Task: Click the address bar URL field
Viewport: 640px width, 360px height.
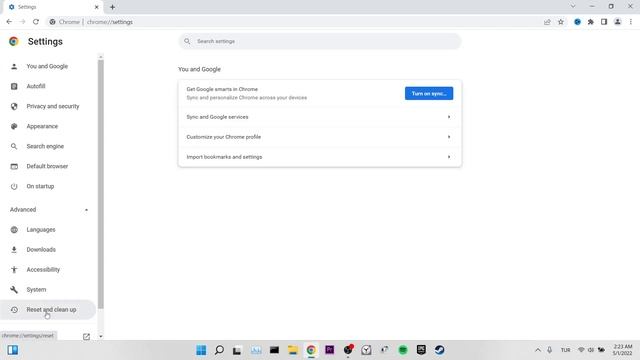Action: click(x=294, y=22)
